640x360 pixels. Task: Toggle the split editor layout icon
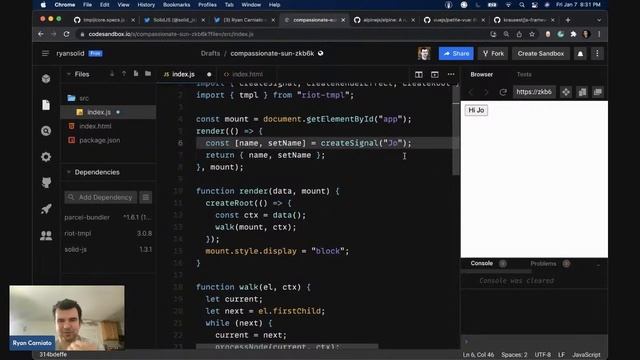click(419, 74)
